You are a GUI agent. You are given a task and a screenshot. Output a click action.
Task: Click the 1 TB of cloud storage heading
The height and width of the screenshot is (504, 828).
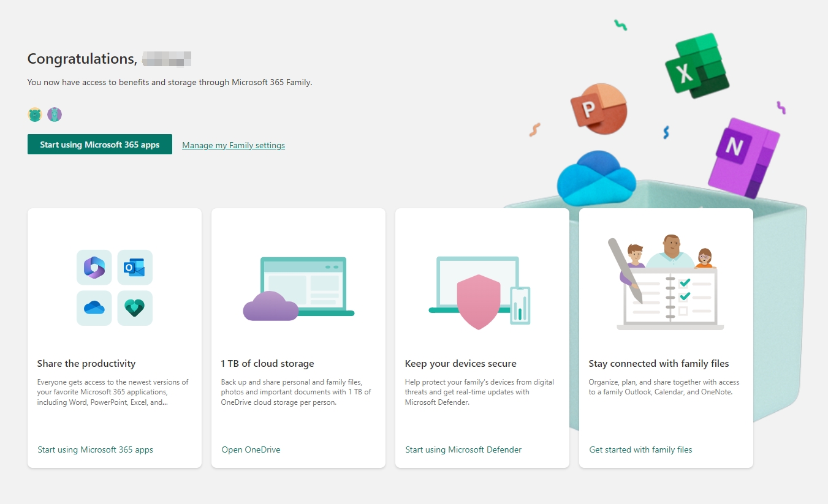[267, 363]
